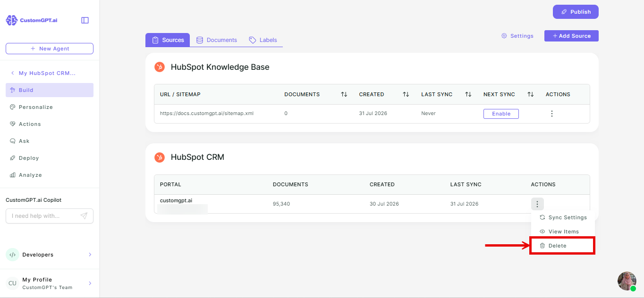Sort by Documents column arrows
The image size is (644, 298).
click(x=344, y=94)
